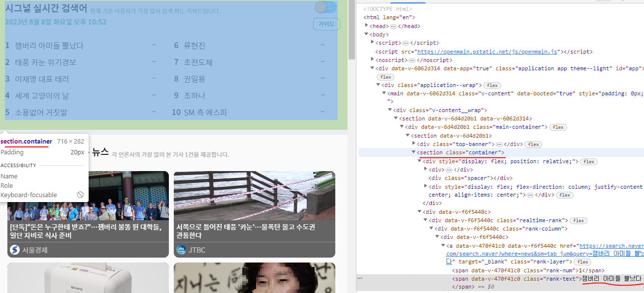This screenshot has width=644, height=293.
Task: Open rank 5 keyword 소용없어 거짓말
Action: click(41, 112)
